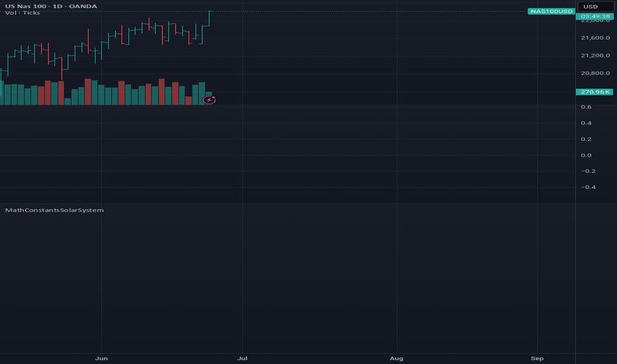Click the MathConstantsSolarSystem indicator label
The width and height of the screenshot is (617, 364).
pyautogui.click(x=54, y=210)
